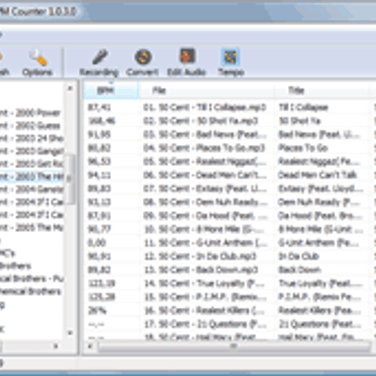Select the Tempo tool

pyautogui.click(x=231, y=63)
